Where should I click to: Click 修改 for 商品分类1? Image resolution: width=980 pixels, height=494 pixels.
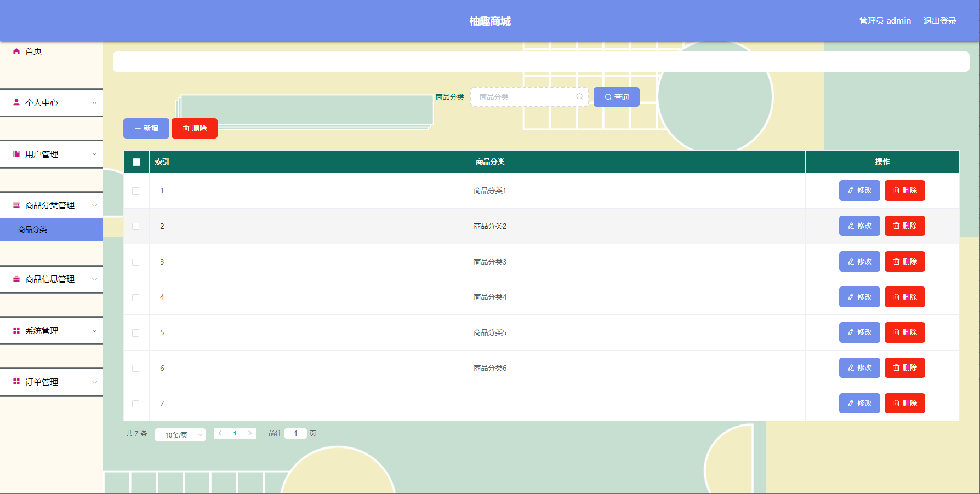[859, 191]
